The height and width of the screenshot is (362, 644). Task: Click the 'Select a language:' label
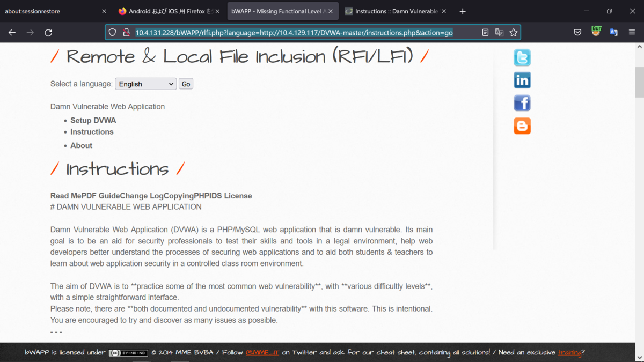82,84
